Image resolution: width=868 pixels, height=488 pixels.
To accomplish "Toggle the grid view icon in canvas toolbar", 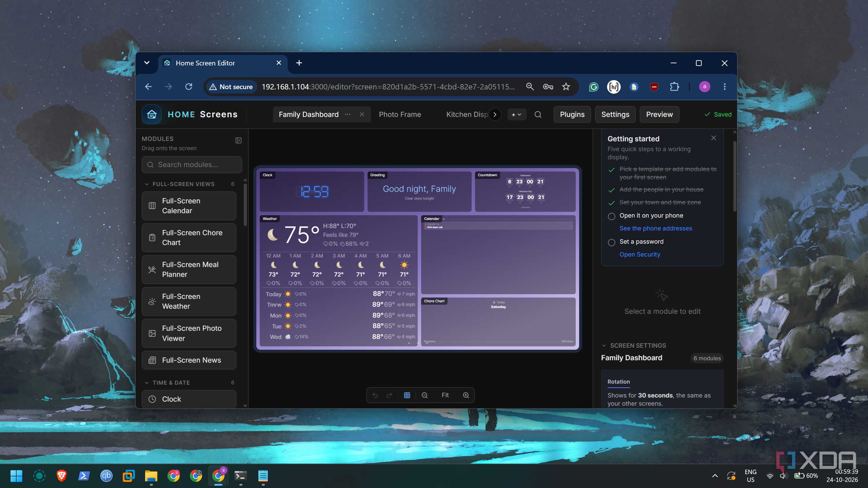I will point(407,395).
